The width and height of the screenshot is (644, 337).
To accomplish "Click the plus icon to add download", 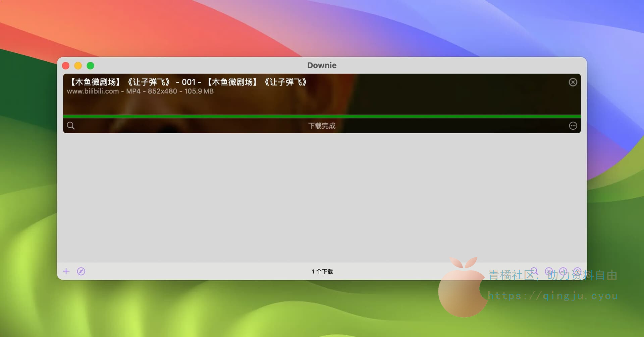I will coord(66,271).
